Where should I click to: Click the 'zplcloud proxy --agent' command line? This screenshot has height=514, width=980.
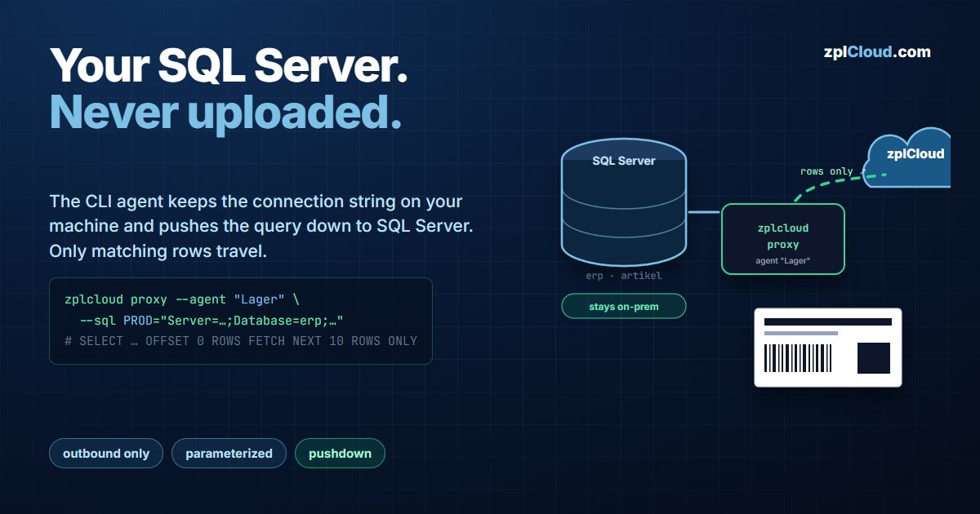183,299
